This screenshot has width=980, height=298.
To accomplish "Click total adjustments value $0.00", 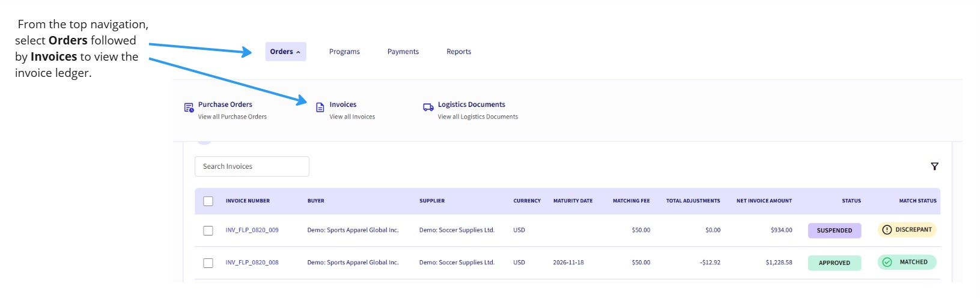I will point(713,230).
